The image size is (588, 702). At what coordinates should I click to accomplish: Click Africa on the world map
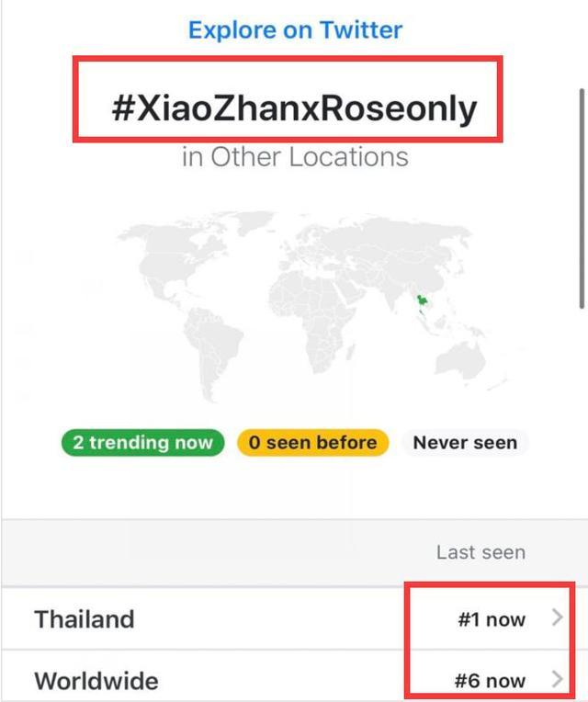[308, 322]
